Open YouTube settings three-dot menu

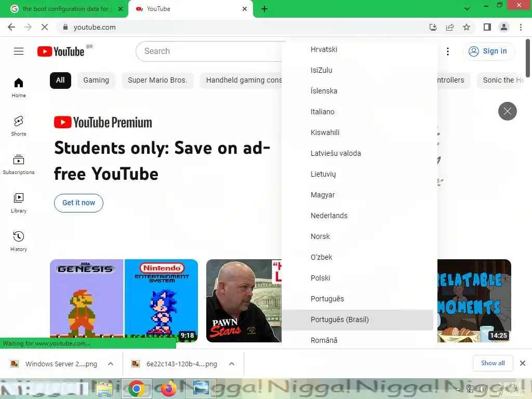click(x=448, y=51)
